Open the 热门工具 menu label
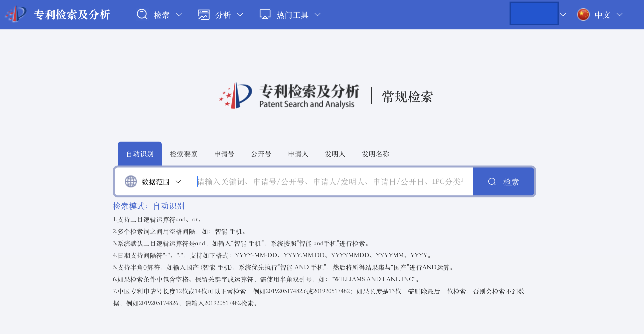The height and width of the screenshot is (334, 644). tap(292, 15)
